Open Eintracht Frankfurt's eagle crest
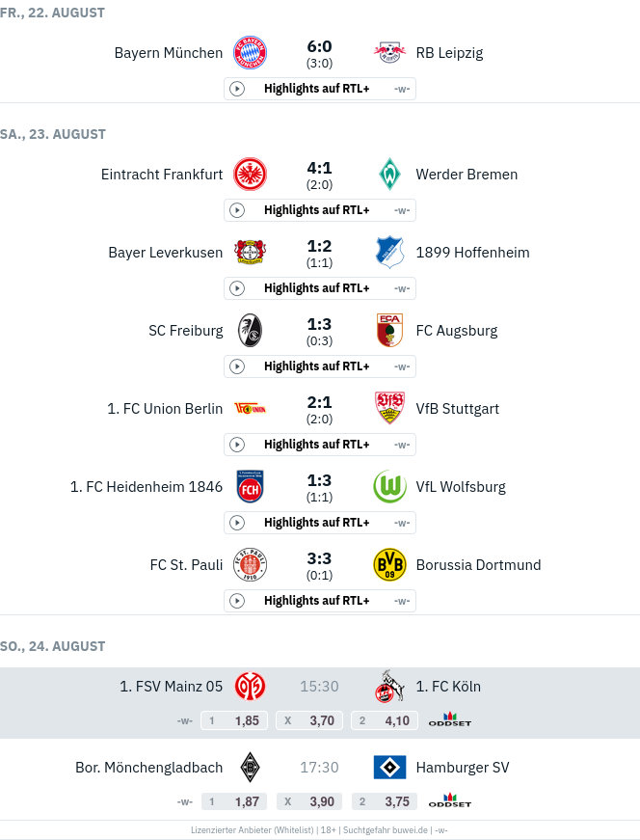This screenshot has width=640, height=840. [251, 175]
